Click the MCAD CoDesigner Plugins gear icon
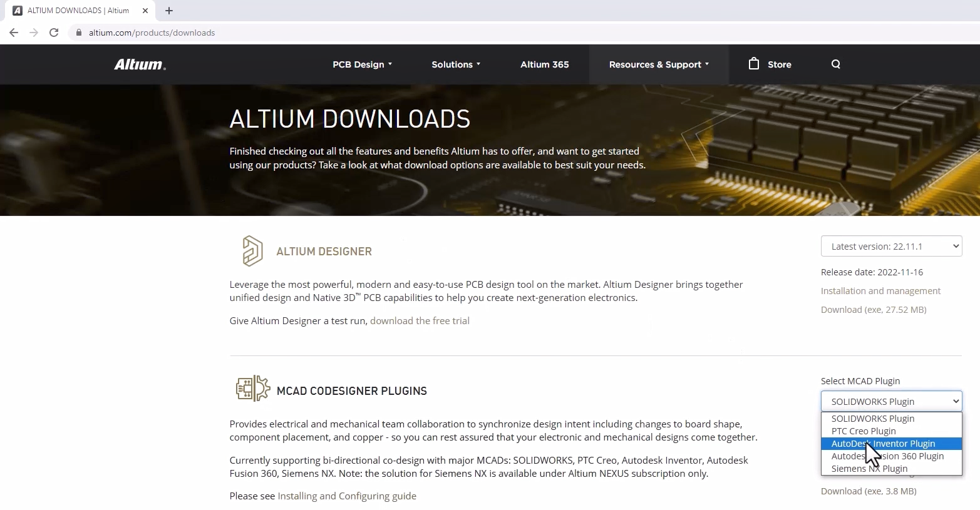980x510 pixels. coord(252,389)
